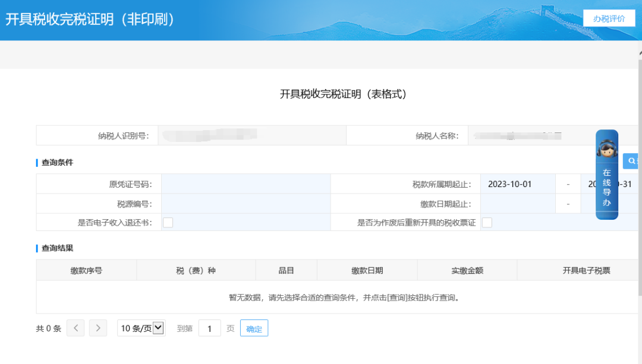
Task: Tick the 是否电子收入退还书 checkbox
Action: pos(168,223)
